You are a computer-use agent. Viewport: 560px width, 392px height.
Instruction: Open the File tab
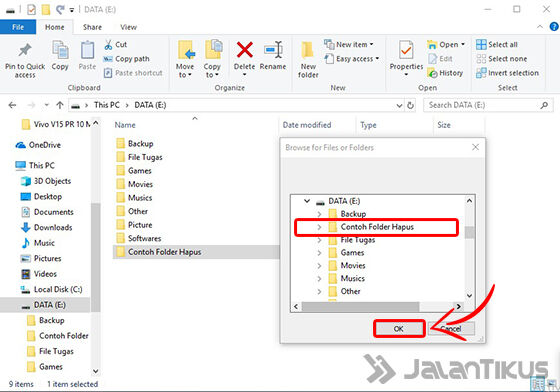click(18, 27)
